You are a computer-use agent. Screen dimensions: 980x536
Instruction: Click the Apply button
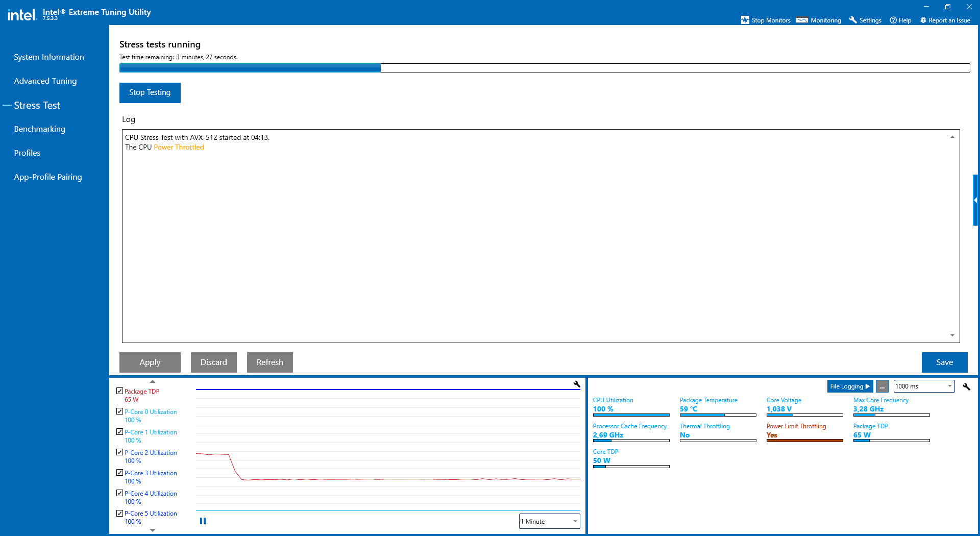[x=150, y=362]
